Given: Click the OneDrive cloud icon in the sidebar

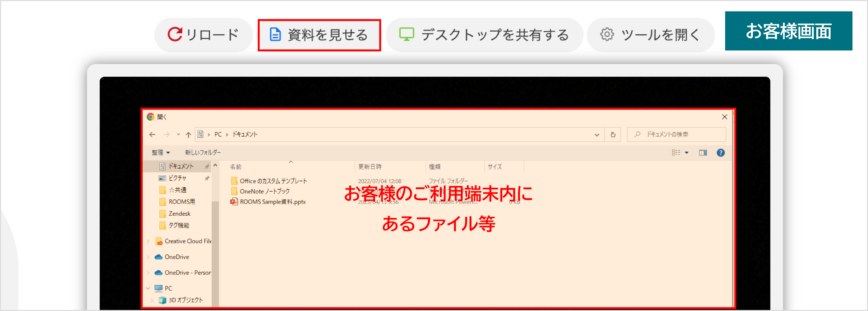Looking at the screenshot, I should click(159, 257).
